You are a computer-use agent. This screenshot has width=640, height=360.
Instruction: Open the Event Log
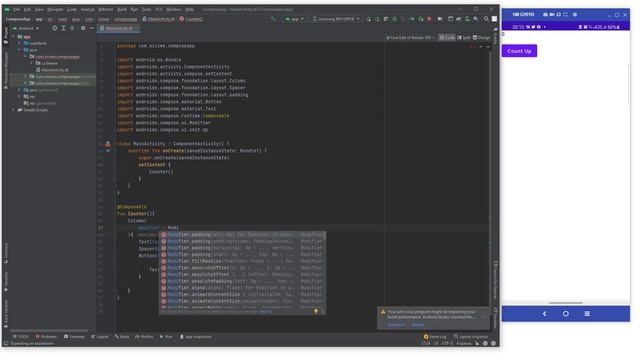435,337
